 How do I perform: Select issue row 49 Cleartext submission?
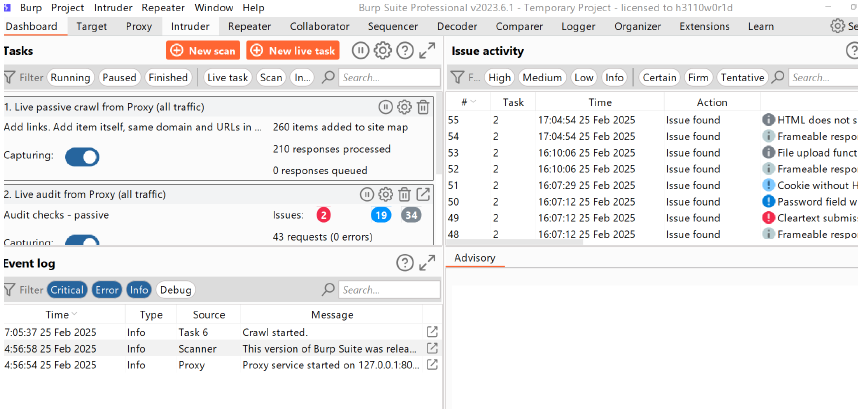(654, 218)
